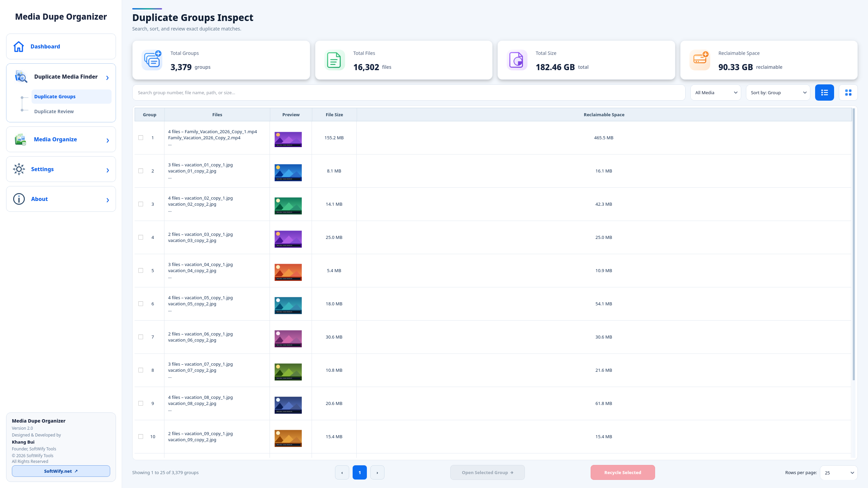Tick the checkbox for group 10

click(141, 436)
